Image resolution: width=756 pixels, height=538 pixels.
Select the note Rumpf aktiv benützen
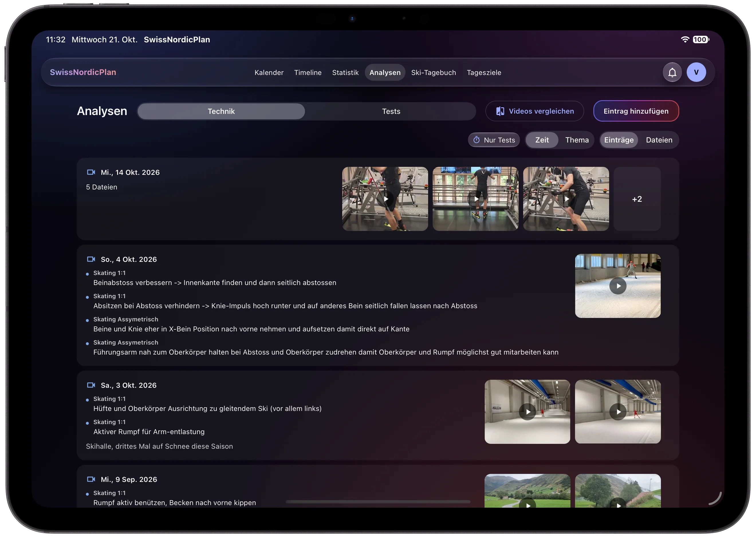point(175,503)
